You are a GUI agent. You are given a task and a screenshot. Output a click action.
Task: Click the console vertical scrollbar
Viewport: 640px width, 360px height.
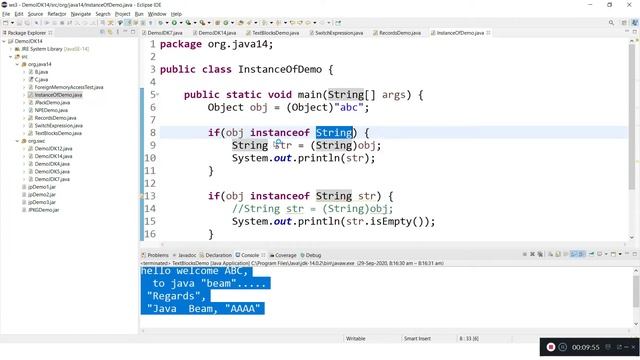click(x=636, y=292)
